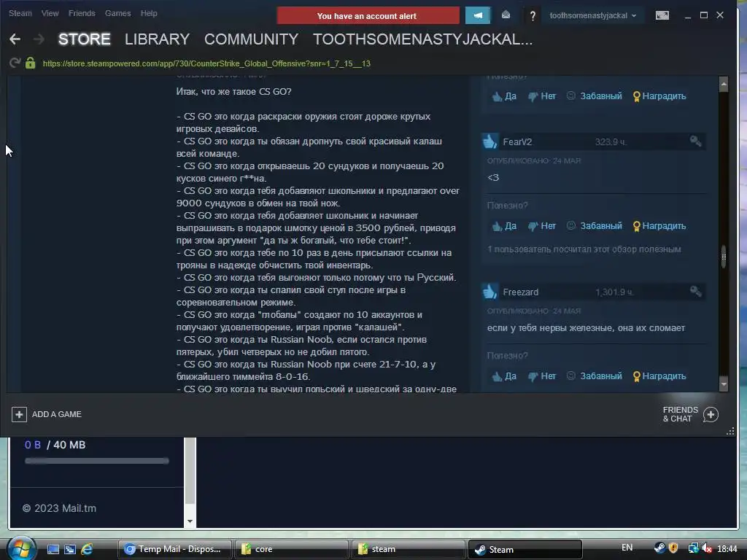Switch to the core folder taskbar button

click(291, 549)
